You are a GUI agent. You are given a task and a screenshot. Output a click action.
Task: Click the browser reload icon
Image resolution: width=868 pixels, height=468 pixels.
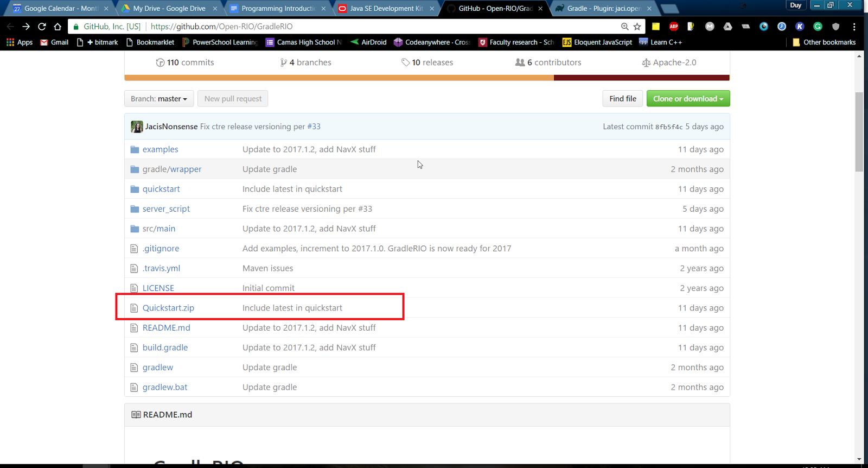[42, 26]
